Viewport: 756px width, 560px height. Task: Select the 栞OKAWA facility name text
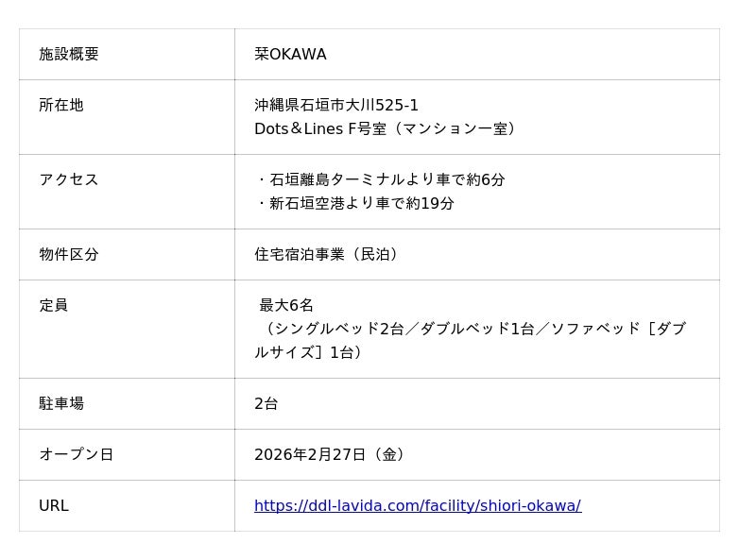coord(290,55)
